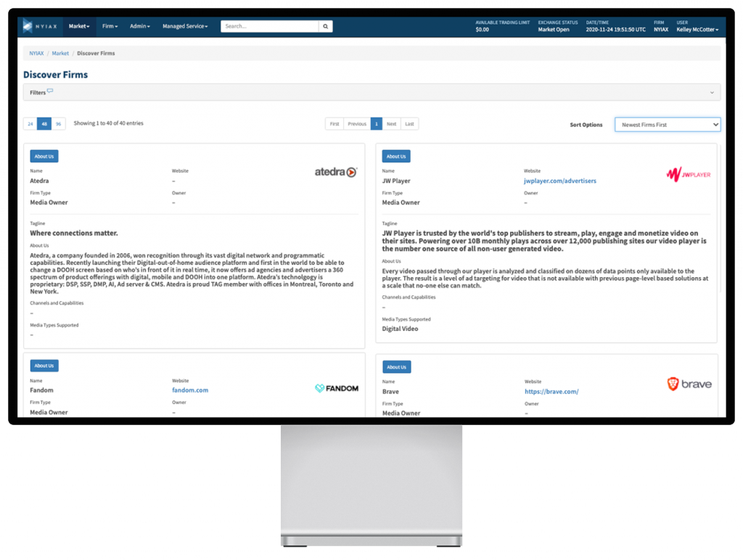Expand the Filters panel chevron

pyautogui.click(x=712, y=92)
